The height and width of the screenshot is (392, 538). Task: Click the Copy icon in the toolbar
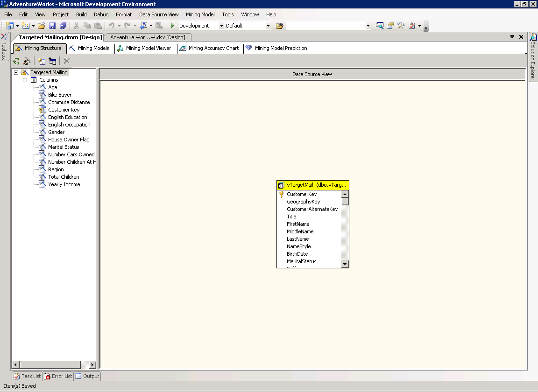[87, 26]
